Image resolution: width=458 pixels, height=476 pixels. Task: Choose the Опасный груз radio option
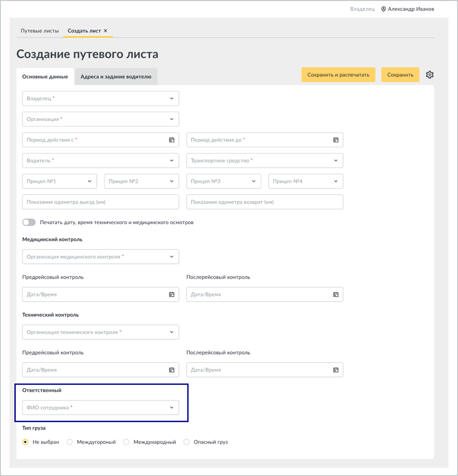187,442
